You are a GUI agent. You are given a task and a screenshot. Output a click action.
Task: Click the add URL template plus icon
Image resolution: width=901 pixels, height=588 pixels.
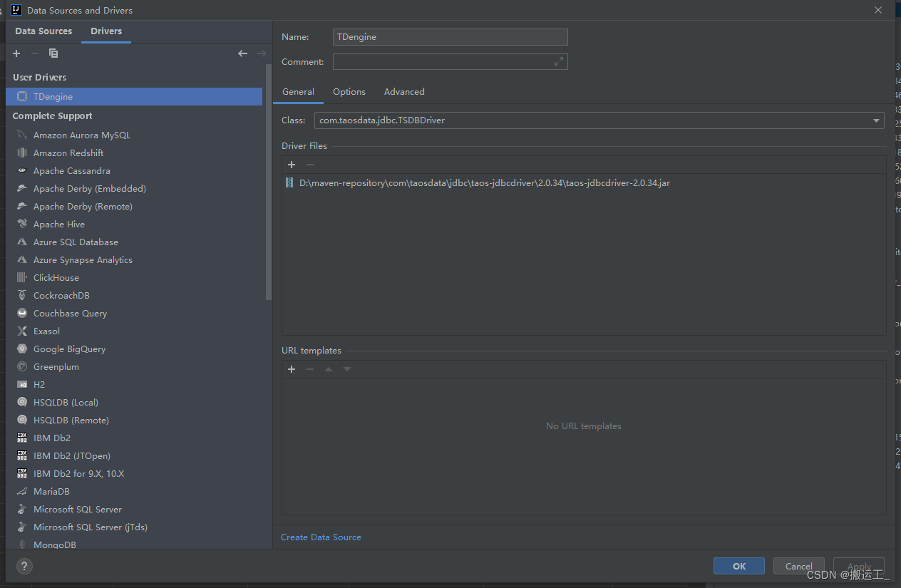point(292,369)
